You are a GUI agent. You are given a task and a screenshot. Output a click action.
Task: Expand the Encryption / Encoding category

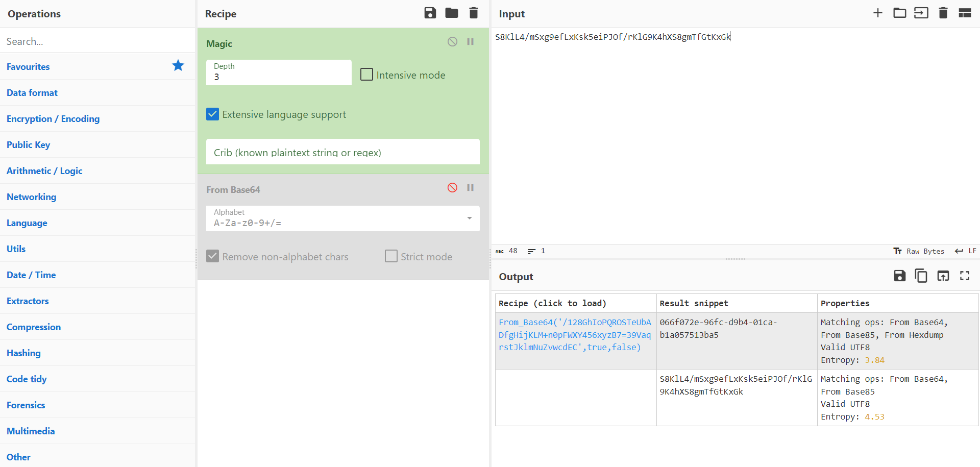click(x=53, y=119)
